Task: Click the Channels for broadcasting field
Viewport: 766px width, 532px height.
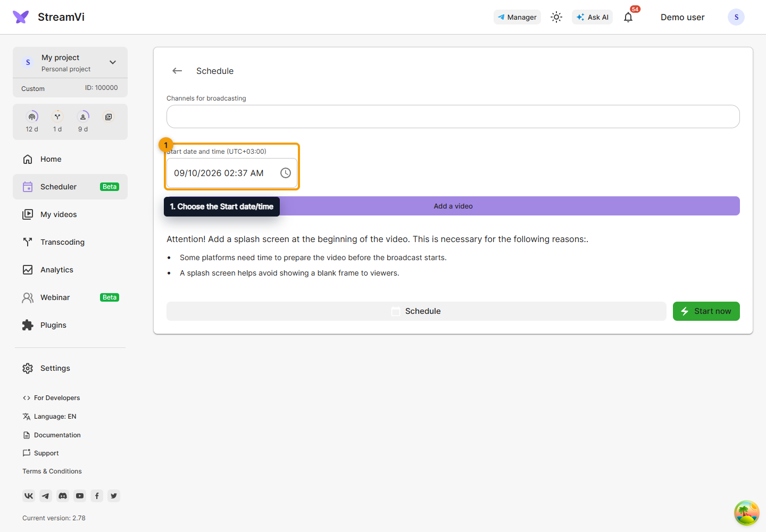Action: [453, 117]
